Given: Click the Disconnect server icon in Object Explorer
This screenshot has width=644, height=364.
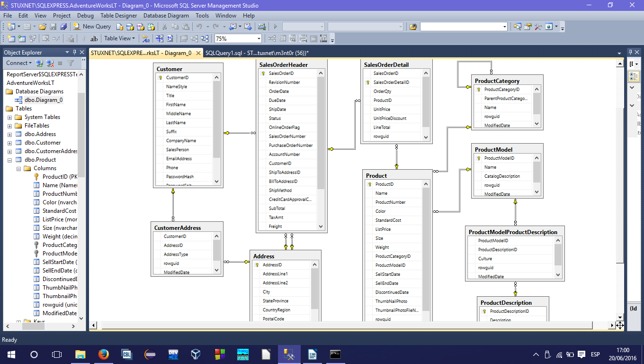Looking at the screenshot, I should pos(50,63).
